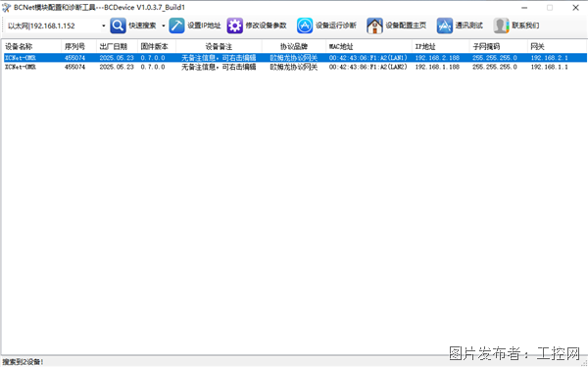
Task: Select the MAC cell ending in (LAN2)
Action: [367, 67]
